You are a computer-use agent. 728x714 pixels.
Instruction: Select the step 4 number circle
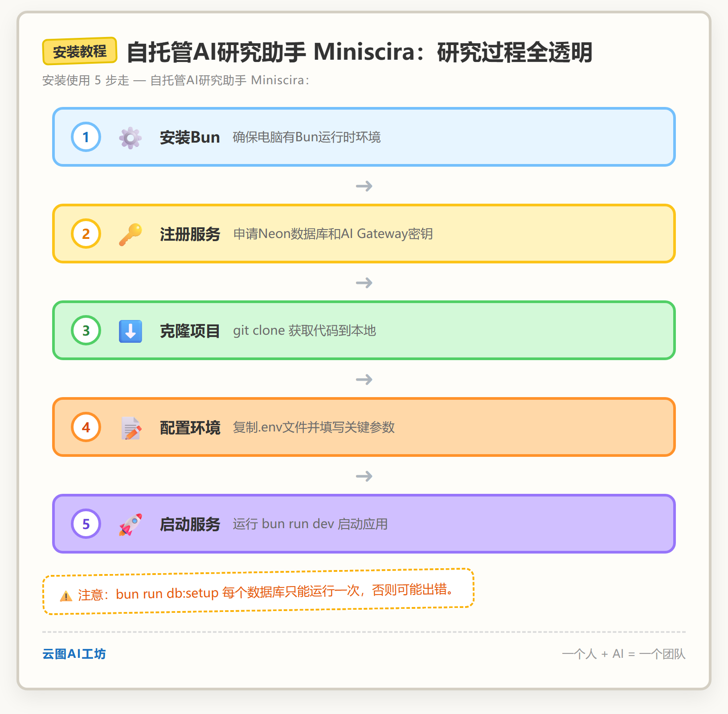point(86,427)
